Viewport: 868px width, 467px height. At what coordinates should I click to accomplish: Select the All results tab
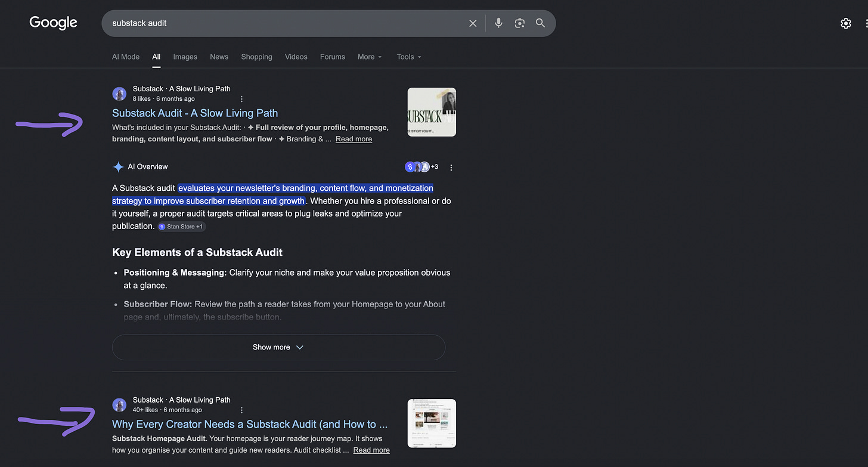(x=156, y=57)
